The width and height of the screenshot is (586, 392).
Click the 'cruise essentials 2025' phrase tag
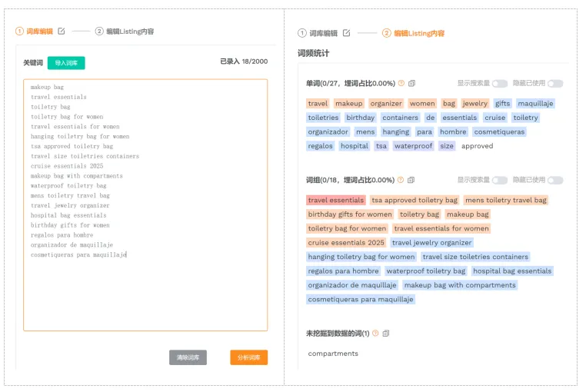[x=346, y=243]
